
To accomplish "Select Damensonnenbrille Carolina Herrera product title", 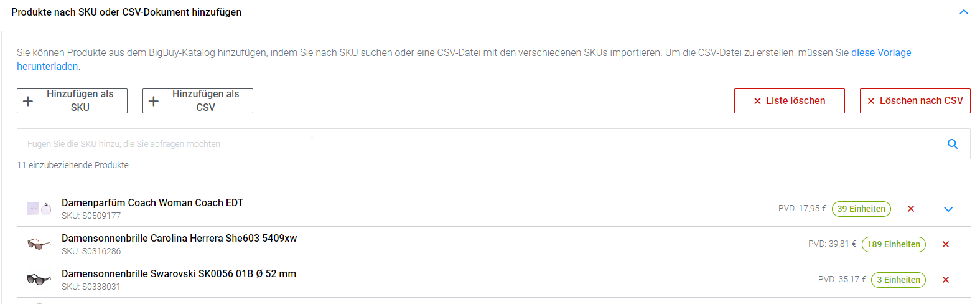I will [x=179, y=238].
